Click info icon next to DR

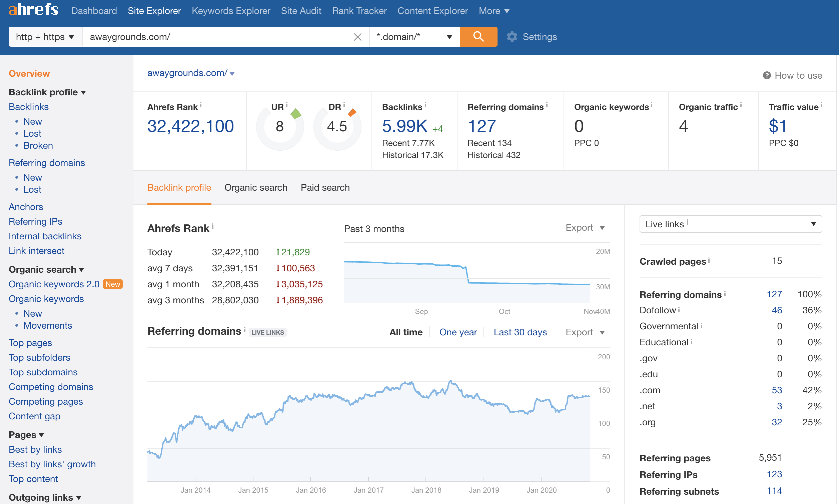[344, 105]
